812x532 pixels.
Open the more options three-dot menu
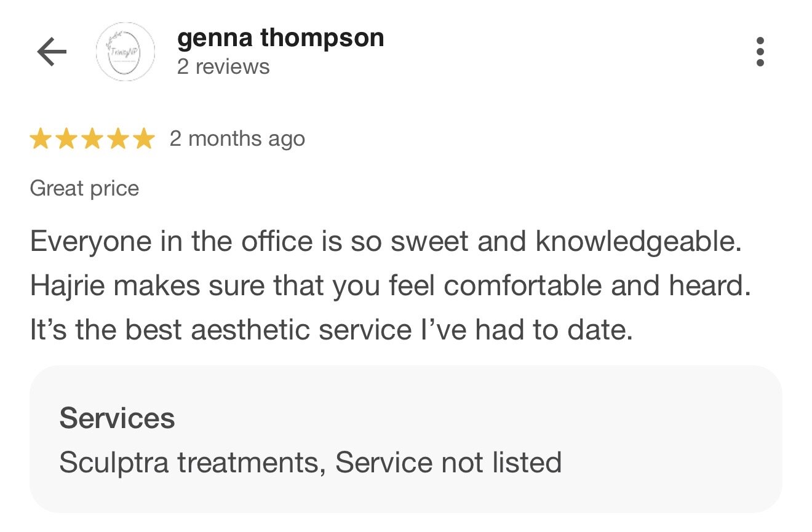tap(760, 52)
